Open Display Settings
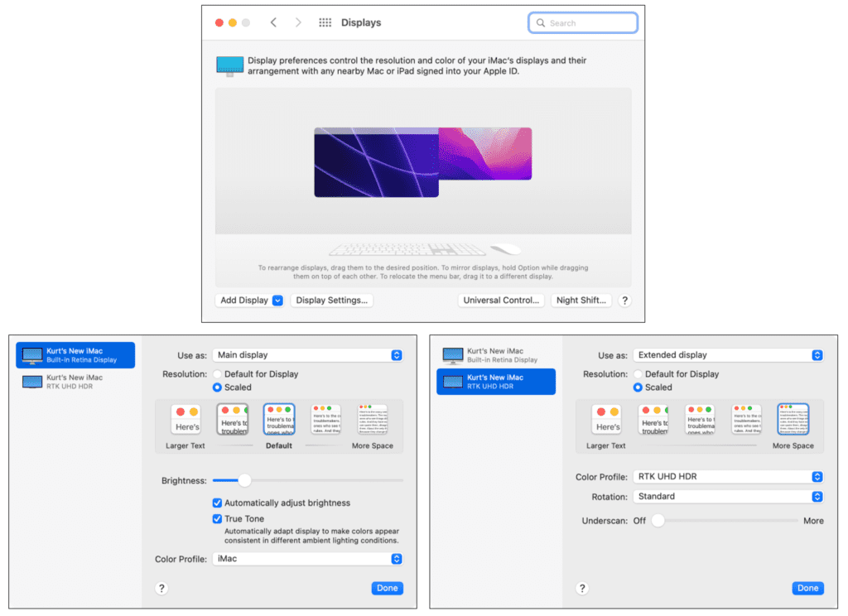The width and height of the screenshot is (848, 616). [331, 301]
